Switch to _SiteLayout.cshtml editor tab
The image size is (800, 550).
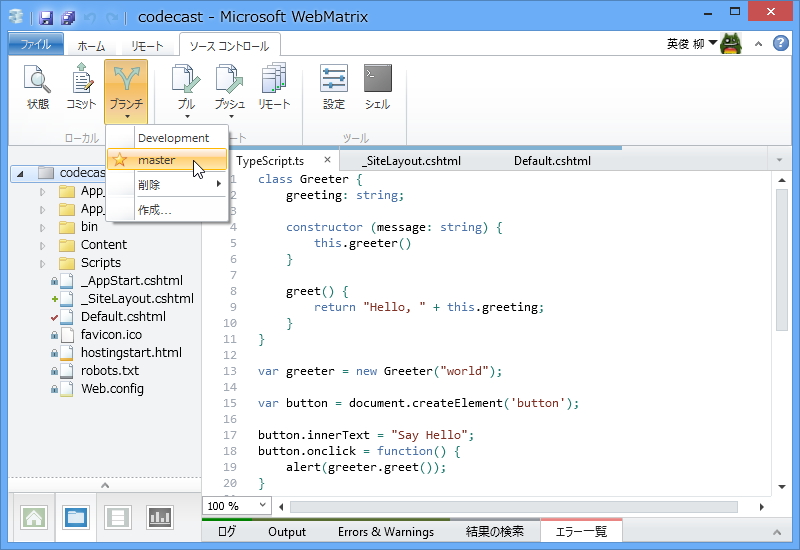pyautogui.click(x=411, y=161)
